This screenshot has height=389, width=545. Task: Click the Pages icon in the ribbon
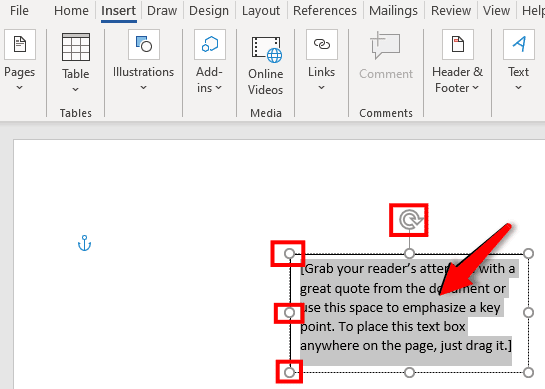point(20,45)
